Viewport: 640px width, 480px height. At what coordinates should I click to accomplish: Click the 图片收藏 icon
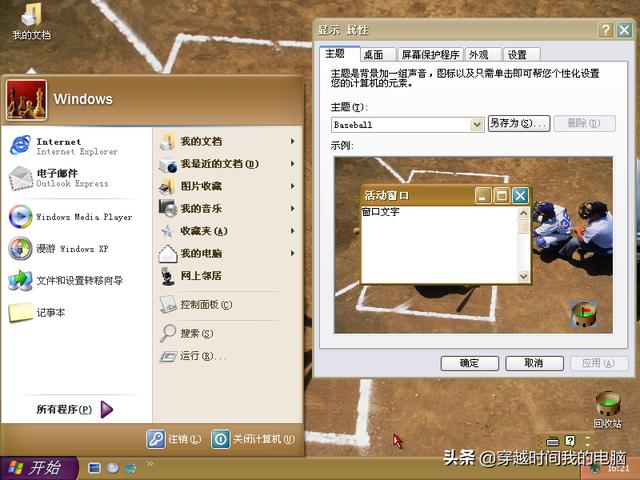(167, 187)
